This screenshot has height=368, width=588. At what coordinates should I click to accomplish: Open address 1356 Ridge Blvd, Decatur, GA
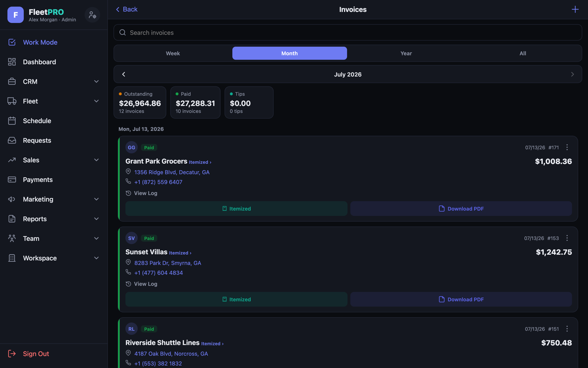[172, 172]
